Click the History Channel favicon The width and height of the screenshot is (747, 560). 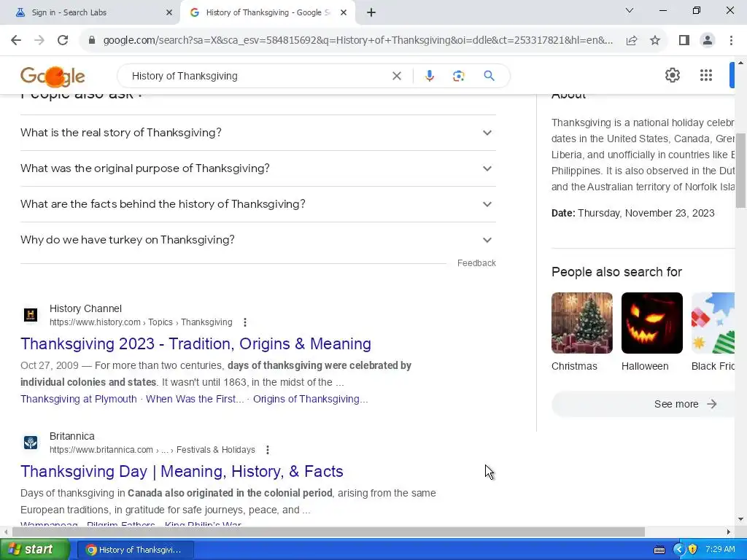pyautogui.click(x=31, y=315)
